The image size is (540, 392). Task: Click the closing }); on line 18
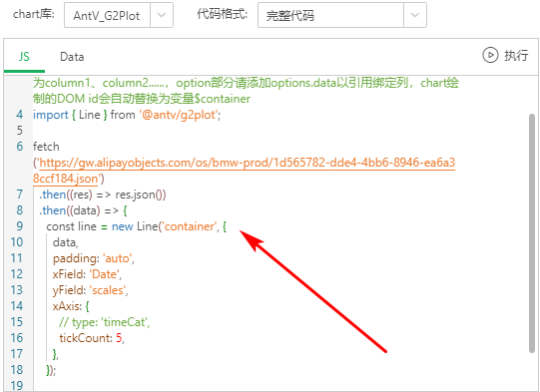(51, 370)
